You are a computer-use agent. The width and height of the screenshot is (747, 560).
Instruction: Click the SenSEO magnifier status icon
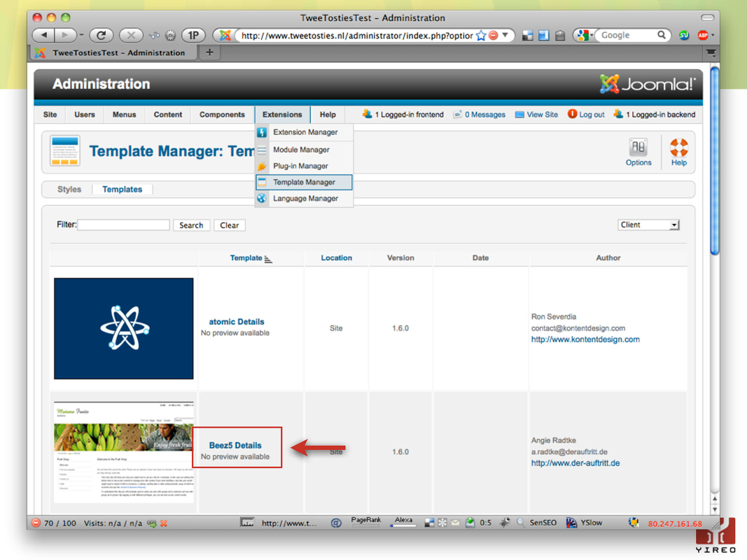coord(521,523)
